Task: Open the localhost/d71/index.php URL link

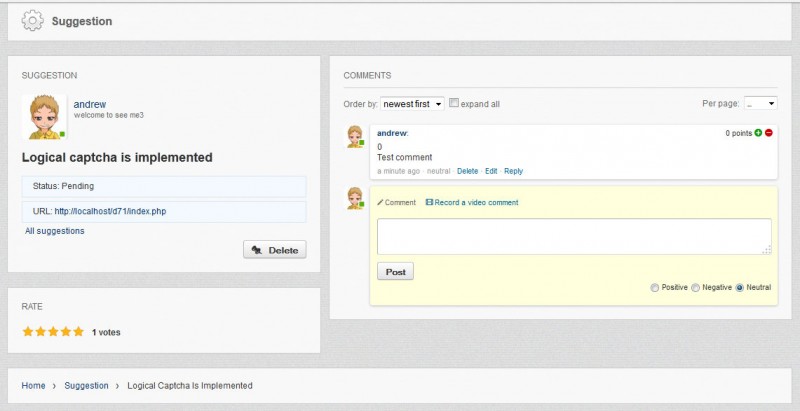Action: click(x=110, y=211)
